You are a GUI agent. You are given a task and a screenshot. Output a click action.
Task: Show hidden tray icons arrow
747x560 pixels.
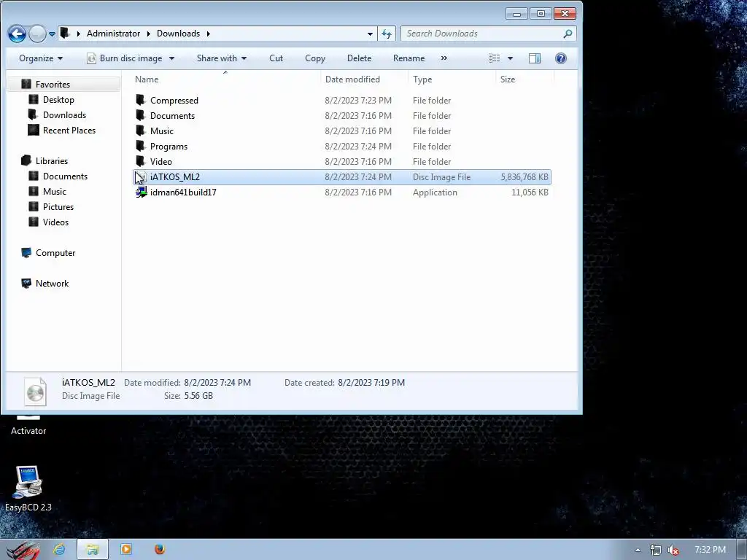(x=638, y=550)
